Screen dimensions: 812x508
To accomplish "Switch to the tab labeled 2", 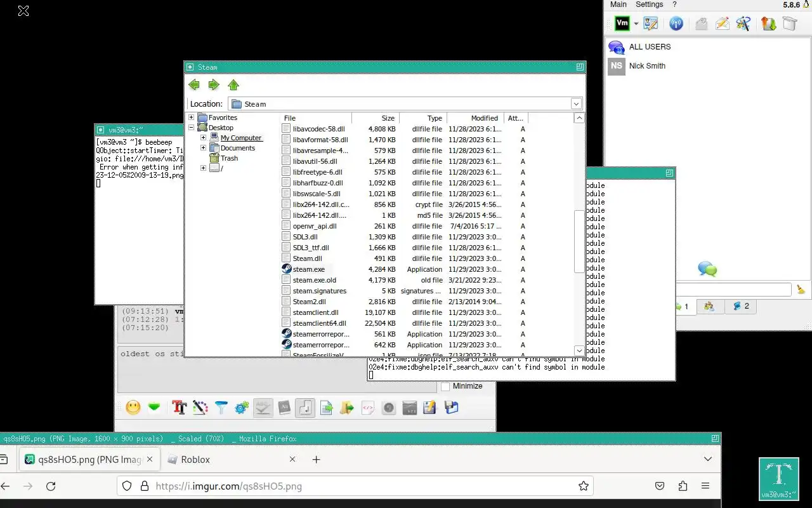I will (x=741, y=306).
